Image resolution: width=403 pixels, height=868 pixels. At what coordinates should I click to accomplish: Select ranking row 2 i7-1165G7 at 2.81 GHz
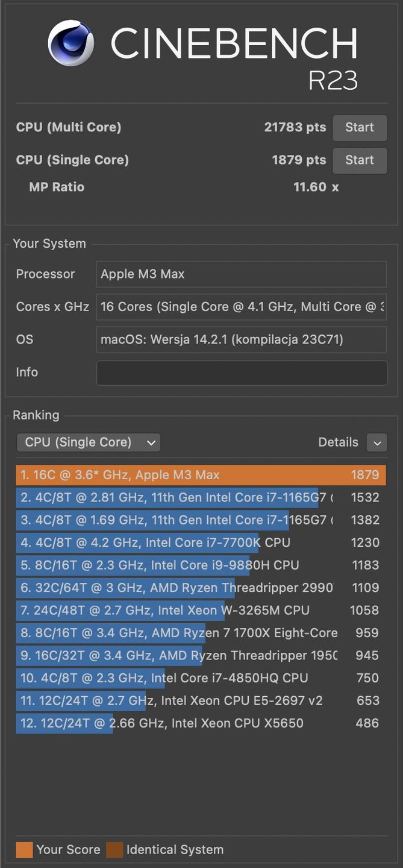tap(201, 497)
